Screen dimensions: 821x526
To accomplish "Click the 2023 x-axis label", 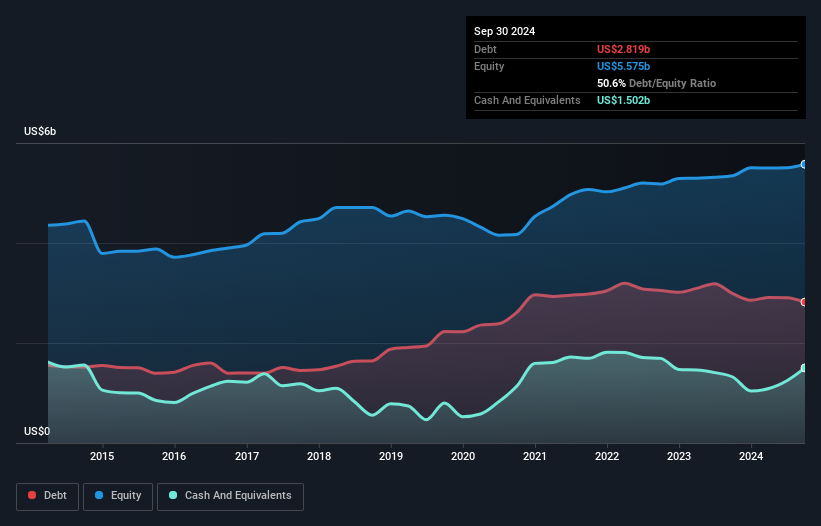I will (x=679, y=456).
